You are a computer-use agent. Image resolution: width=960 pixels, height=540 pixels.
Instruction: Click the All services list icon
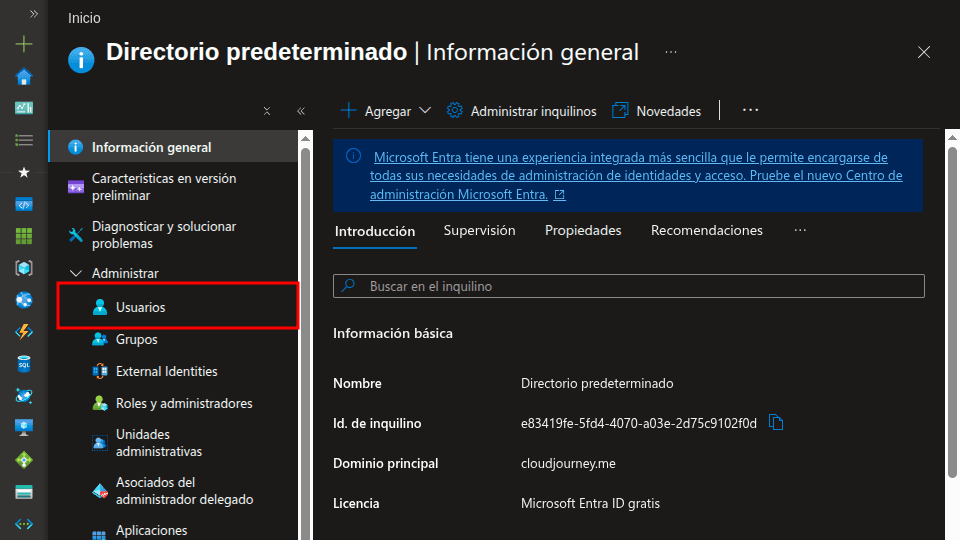tap(24, 140)
